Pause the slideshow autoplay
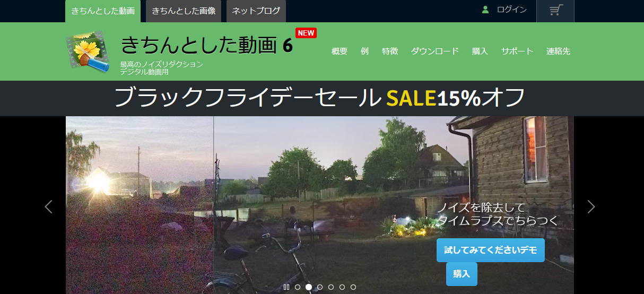The width and height of the screenshot is (644, 294). (x=286, y=287)
